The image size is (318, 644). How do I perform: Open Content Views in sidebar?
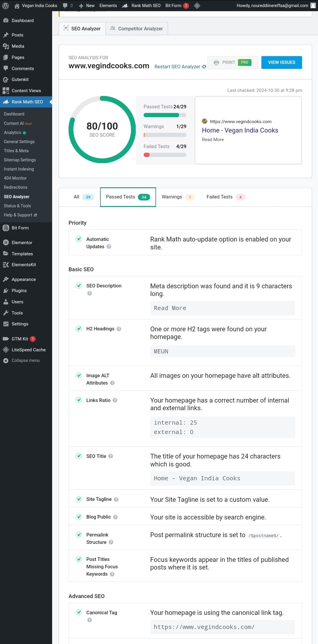(26, 91)
